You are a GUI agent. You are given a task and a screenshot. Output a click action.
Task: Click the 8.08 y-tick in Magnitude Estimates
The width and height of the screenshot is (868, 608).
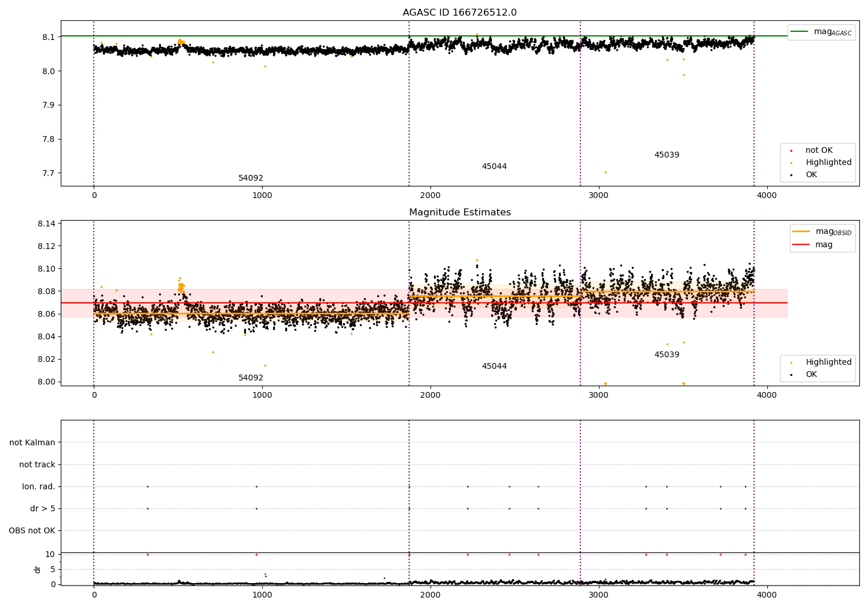(x=46, y=292)
